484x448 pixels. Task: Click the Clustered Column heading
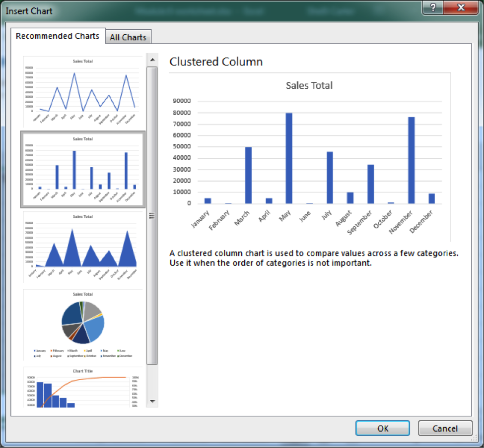216,62
